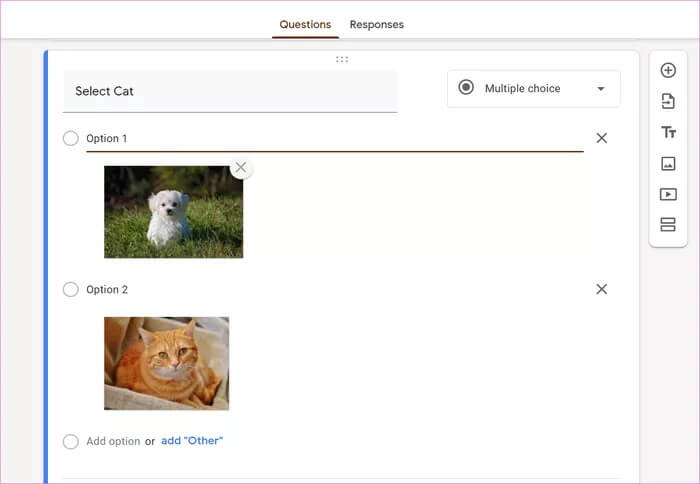The height and width of the screenshot is (484, 700).
Task: Click the white dog image thumbnail
Action: tap(174, 212)
